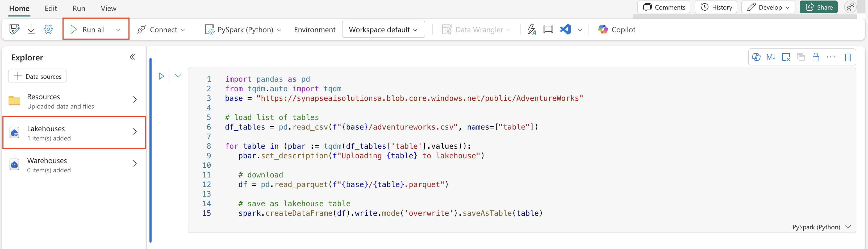Expand the VS Code options chevron
This screenshot has width=868, height=249.
580,30
